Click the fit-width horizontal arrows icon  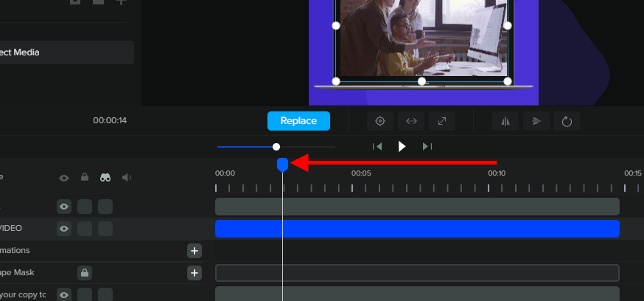pos(411,121)
